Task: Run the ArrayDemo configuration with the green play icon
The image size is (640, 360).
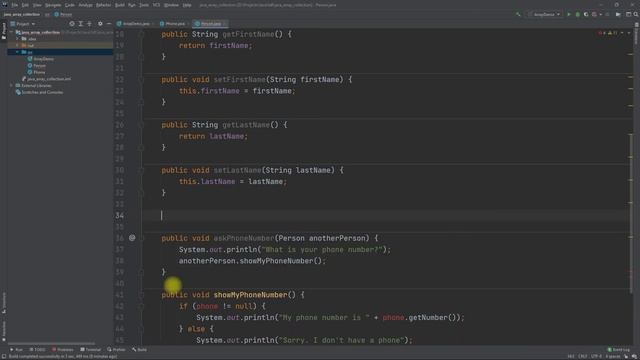Action: click(x=569, y=14)
